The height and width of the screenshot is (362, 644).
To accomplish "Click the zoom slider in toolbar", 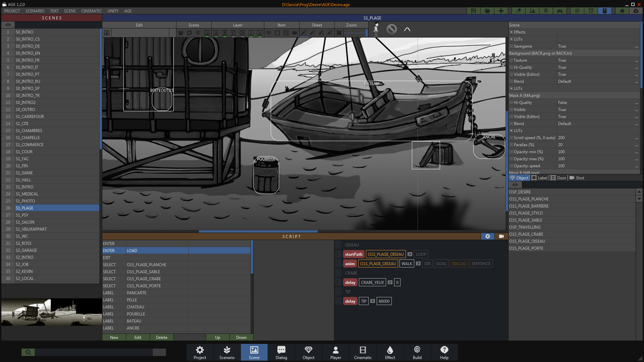I will [356, 33].
